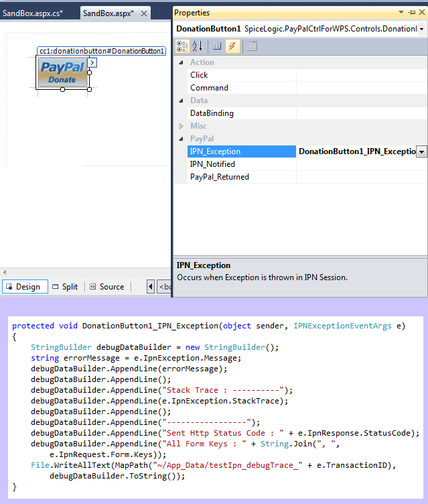Click the <bo tag in tag navigator
Viewport: 428px width, 504px height.
[165, 286]
